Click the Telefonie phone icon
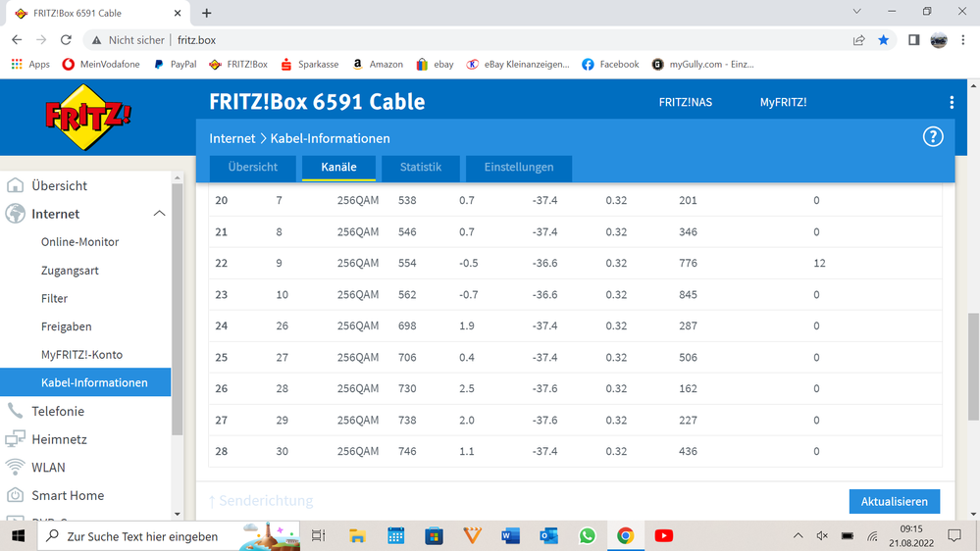 click(15, 411)
